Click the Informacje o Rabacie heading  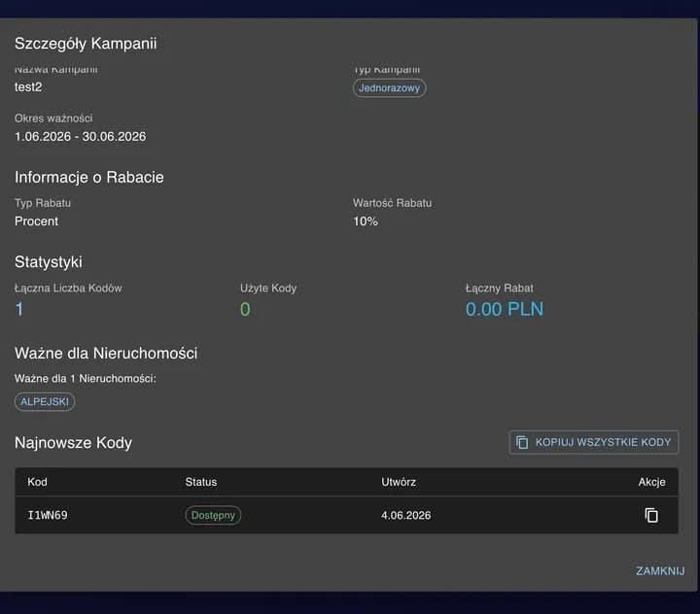pos(89,177)
